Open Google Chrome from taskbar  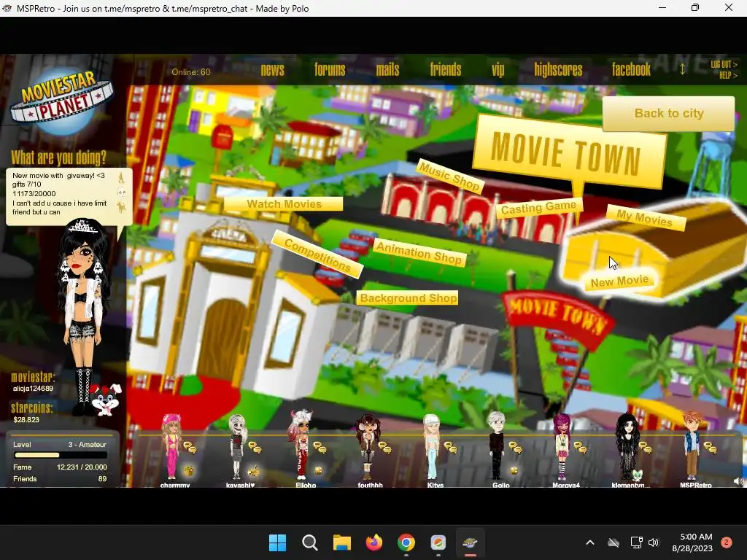(406, 542)
